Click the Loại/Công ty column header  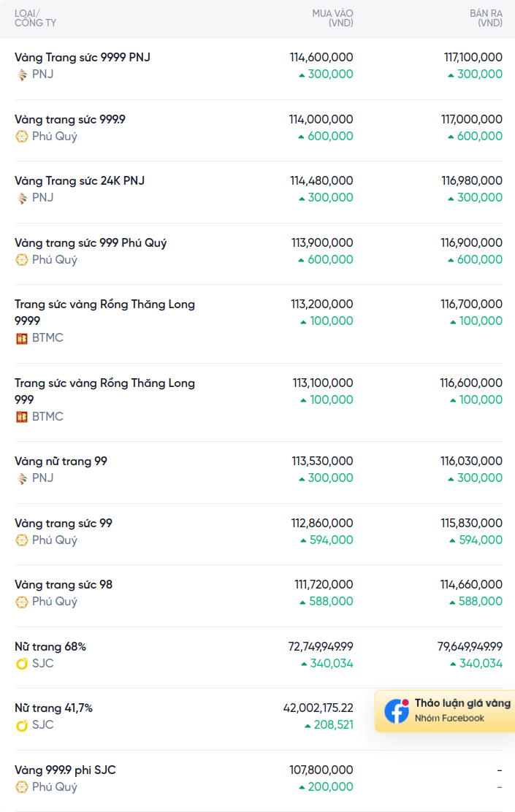click(35, 18)
